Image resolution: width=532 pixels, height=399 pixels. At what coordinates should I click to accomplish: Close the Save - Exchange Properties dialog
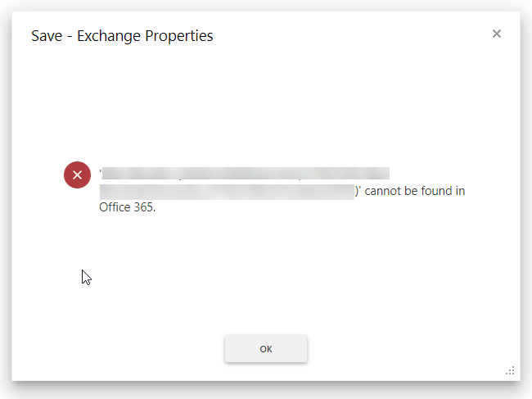(x=497, y=34)
